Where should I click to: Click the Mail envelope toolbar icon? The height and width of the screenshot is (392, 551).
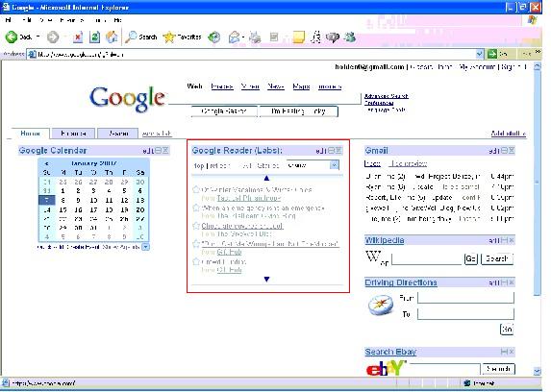click(234, 37)
